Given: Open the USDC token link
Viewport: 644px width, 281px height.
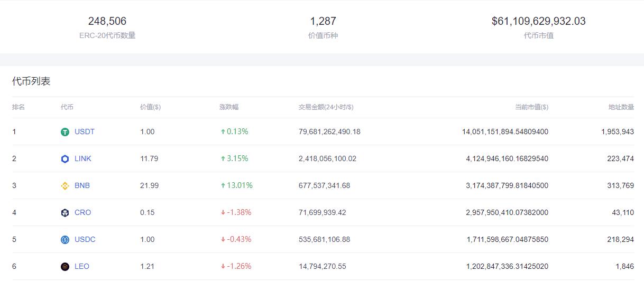Looking at the screenshot, I should 85,239.
